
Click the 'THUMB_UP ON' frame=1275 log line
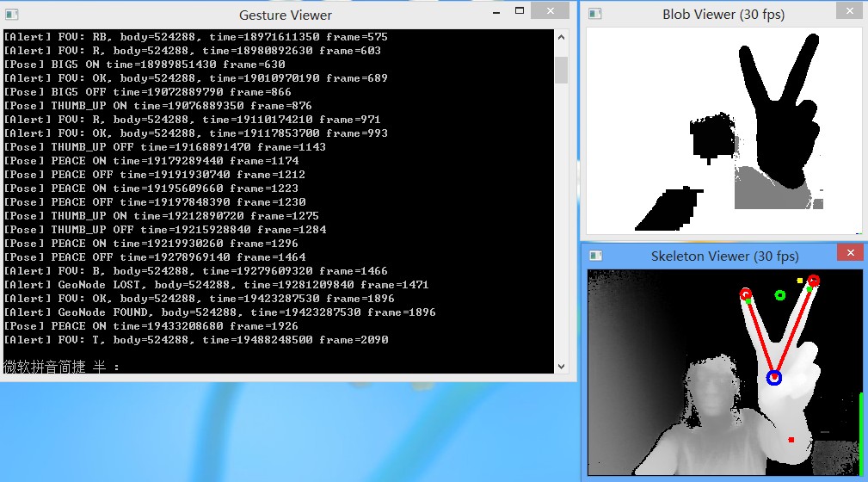162,216
